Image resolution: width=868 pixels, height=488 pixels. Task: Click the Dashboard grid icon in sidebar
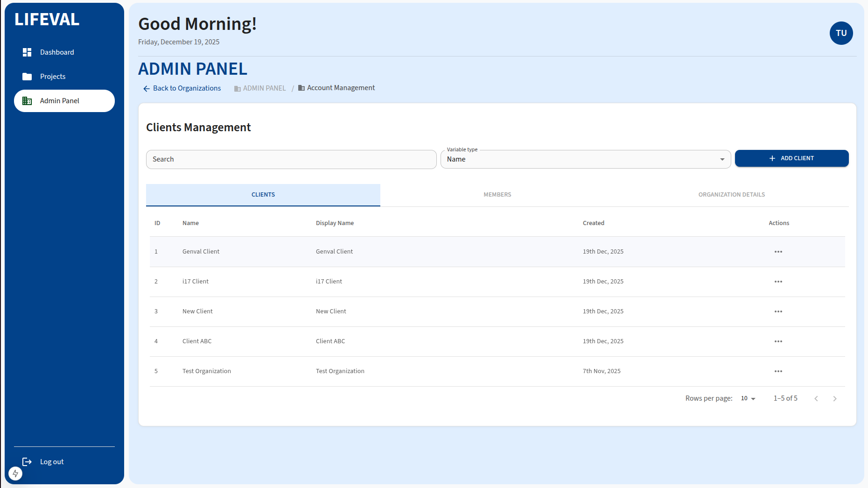click(27, 52)
